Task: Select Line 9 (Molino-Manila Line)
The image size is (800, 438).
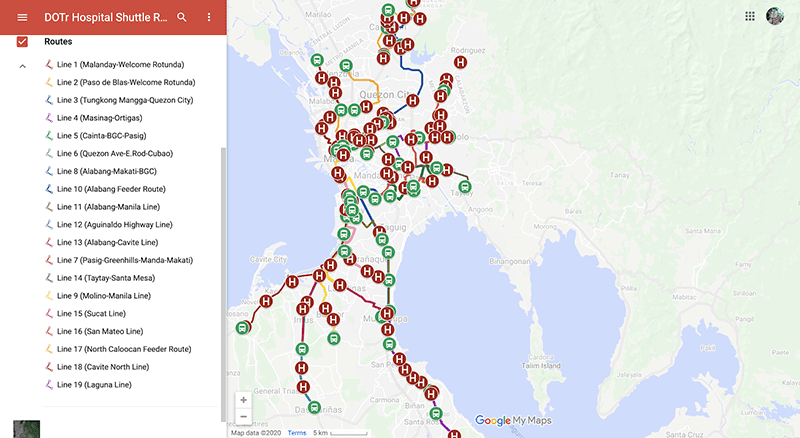Action: pyautogui.click(x=104, y=296)
